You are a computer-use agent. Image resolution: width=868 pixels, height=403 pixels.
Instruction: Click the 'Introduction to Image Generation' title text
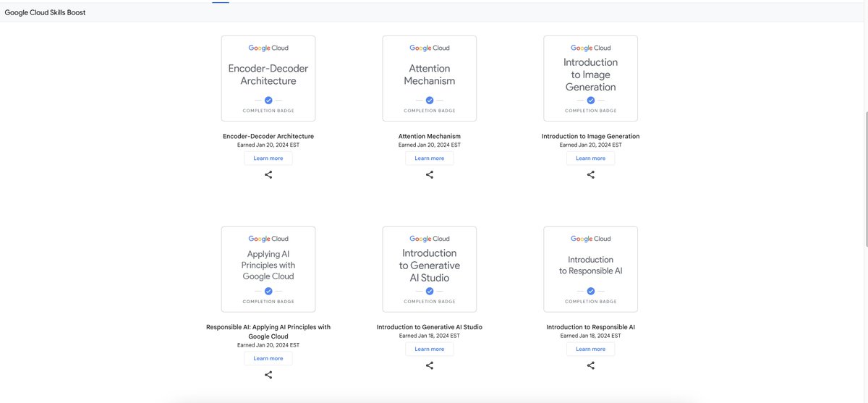point(591,136)
